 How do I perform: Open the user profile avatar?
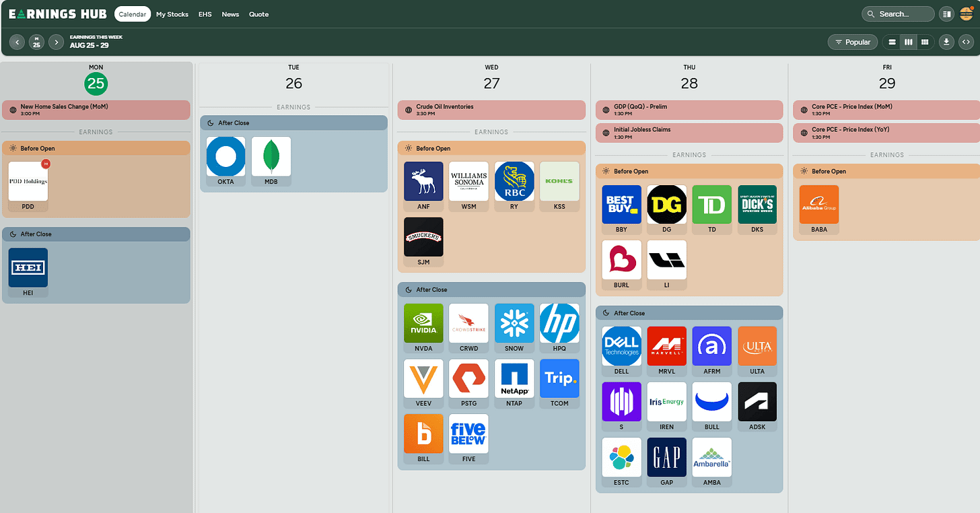[x=967, y=14]
